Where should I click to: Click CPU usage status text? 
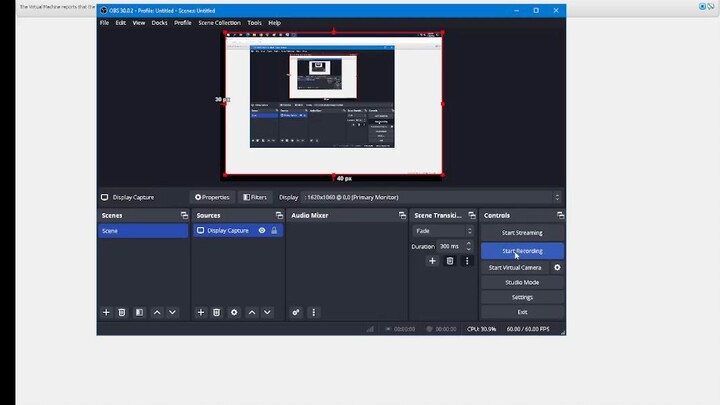481,329
